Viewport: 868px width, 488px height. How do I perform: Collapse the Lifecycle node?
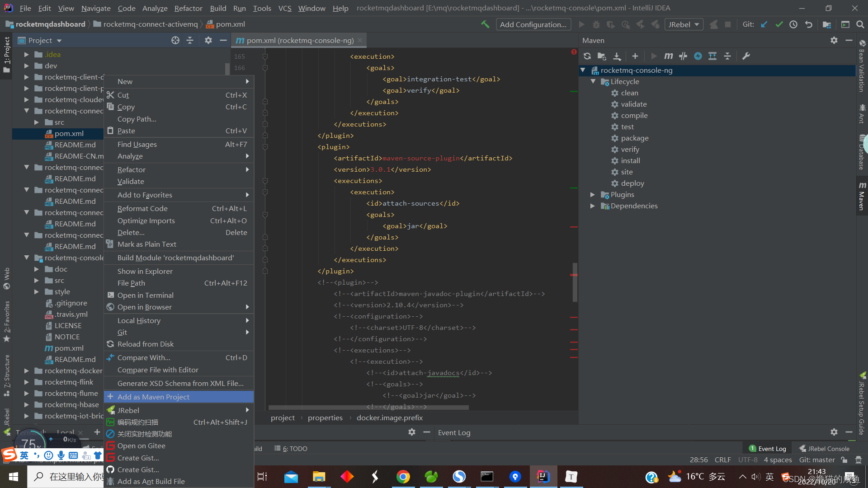point(593,81)
